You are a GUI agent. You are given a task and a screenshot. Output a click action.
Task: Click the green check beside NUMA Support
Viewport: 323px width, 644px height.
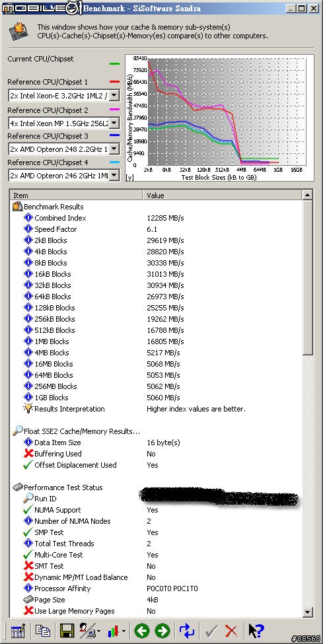[28, 510]
